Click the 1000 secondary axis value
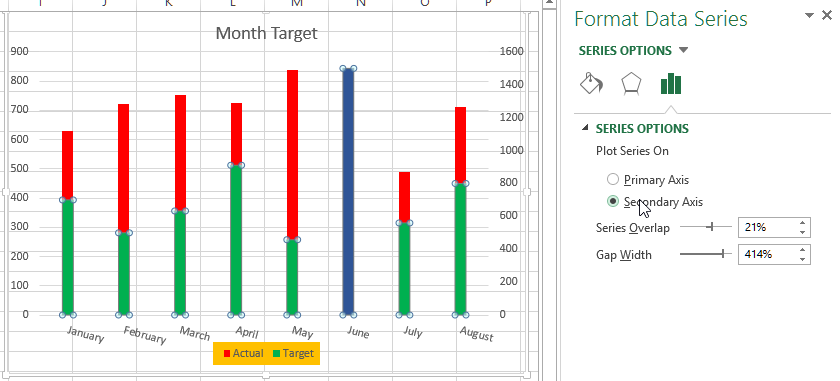The height and width of the screenshot is (381, 840). click(512, 150)
